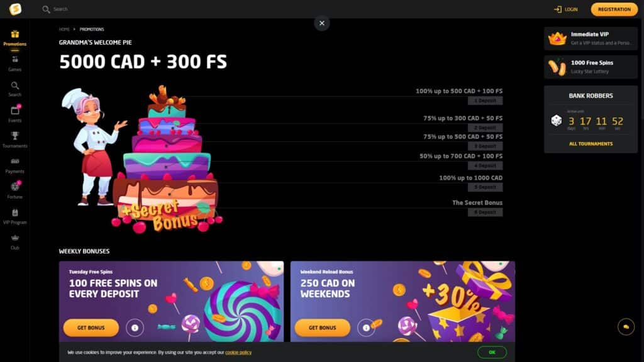The width and height of the screenshot is (644, 362).
Task: Accept cookies with the OK button
Action: pos(492,352)
